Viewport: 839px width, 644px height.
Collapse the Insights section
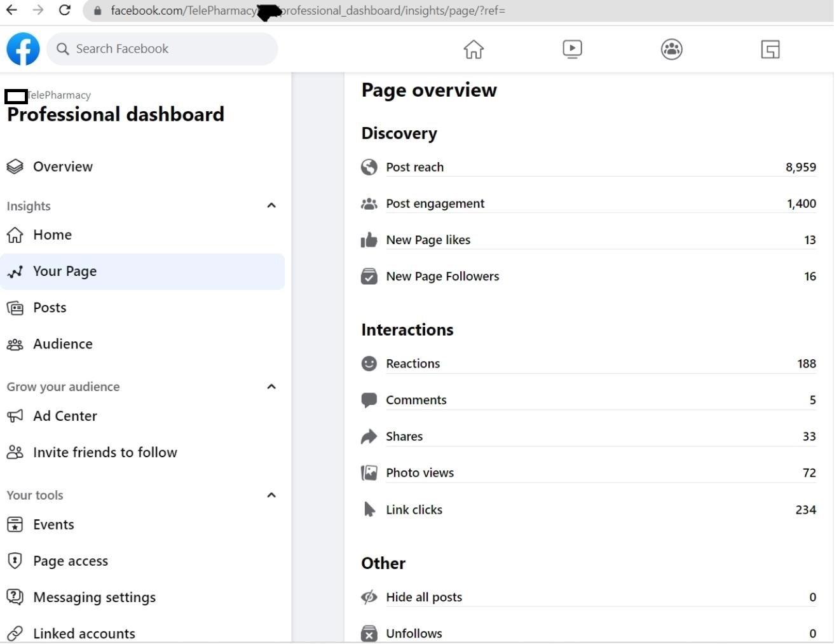271,205
